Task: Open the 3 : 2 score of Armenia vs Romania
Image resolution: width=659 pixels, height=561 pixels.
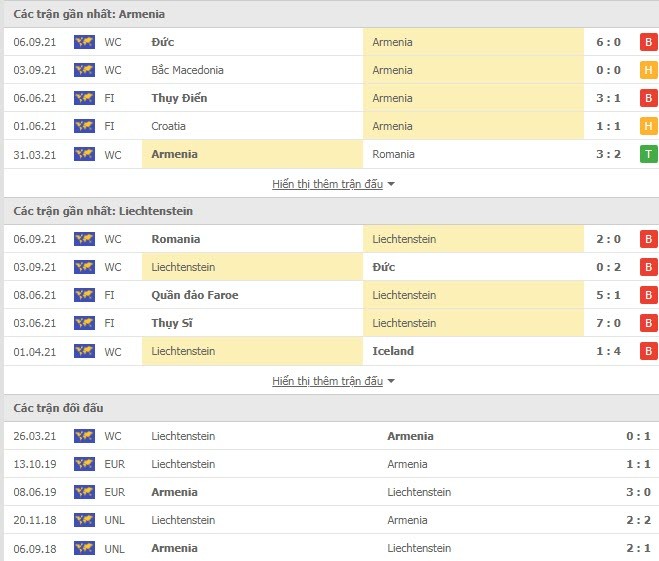Action: [x=608, y=154]
